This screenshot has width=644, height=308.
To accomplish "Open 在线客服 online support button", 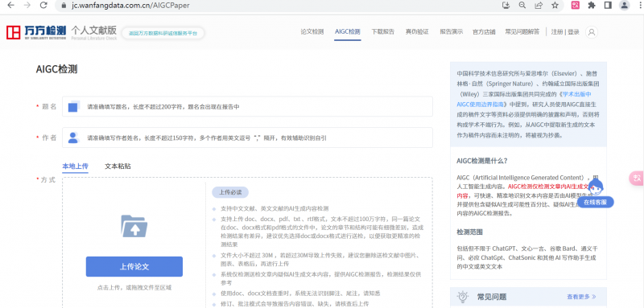I will click(596, 202).
